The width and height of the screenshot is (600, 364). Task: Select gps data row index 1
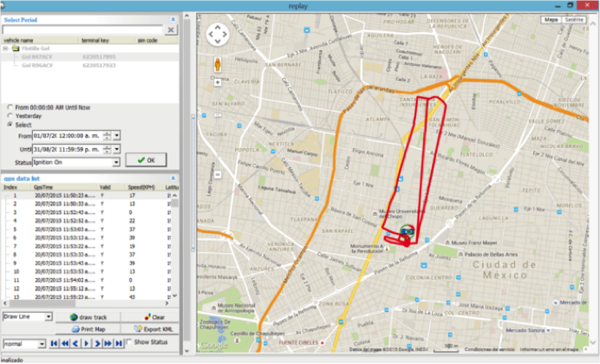[x=86, y=195]
